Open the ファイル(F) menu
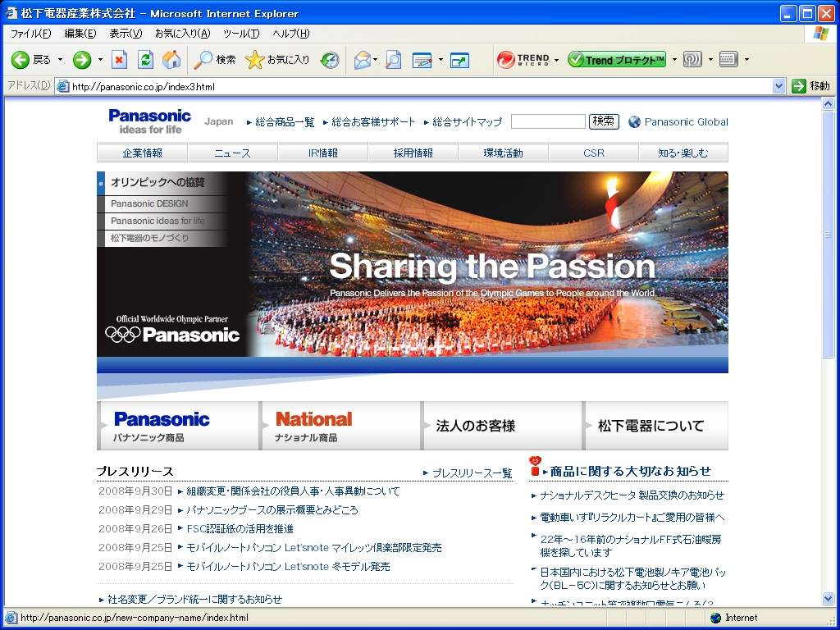840x630 pixels. 30,34
